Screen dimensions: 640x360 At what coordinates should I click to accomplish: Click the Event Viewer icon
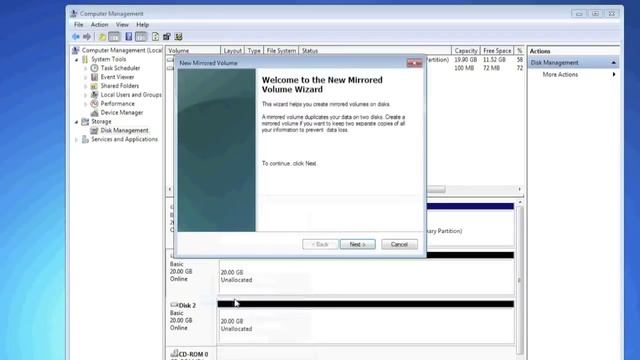click(x=94, y=77)
